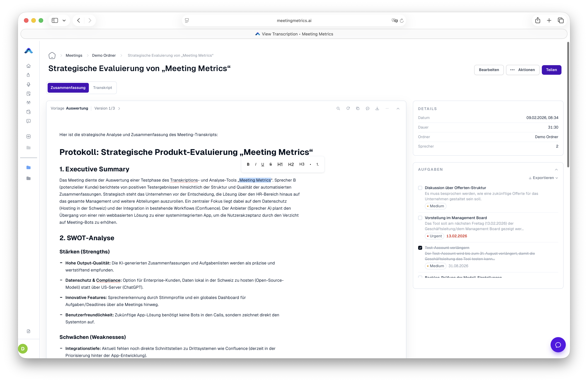Select the light gray folder in sidebar
This screenshot has width=588, height=382.
point(29,148)
